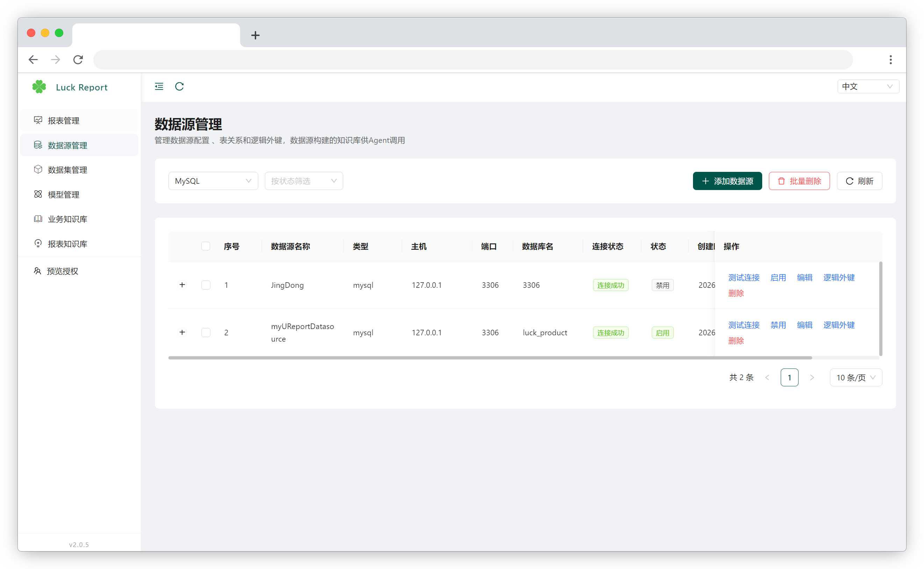Click the 报表知识库 sidebar icon
Viewport: 924px width, 569px height.
[38, 243]
